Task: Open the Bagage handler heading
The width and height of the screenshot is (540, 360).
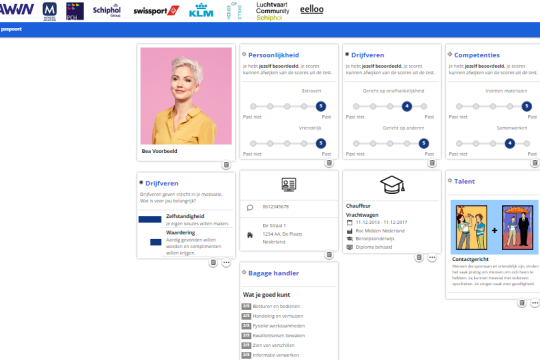Action: [x=273, y=273]
